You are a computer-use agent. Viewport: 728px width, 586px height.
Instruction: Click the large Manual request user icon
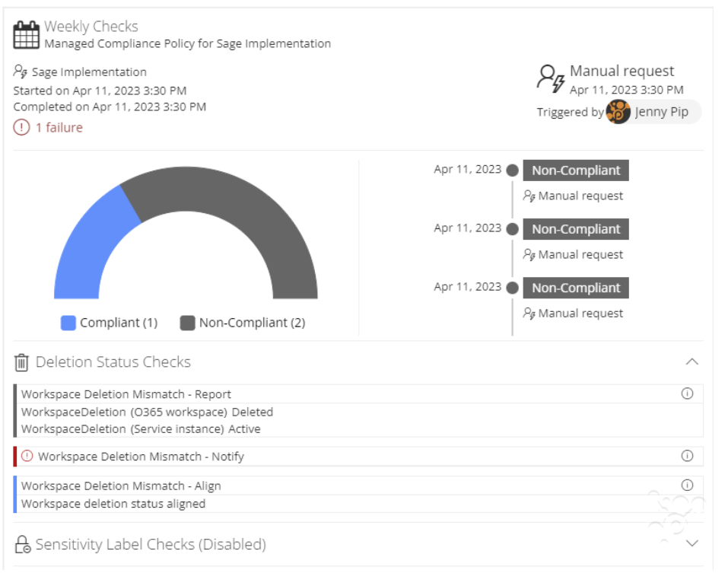pos(551,78)
